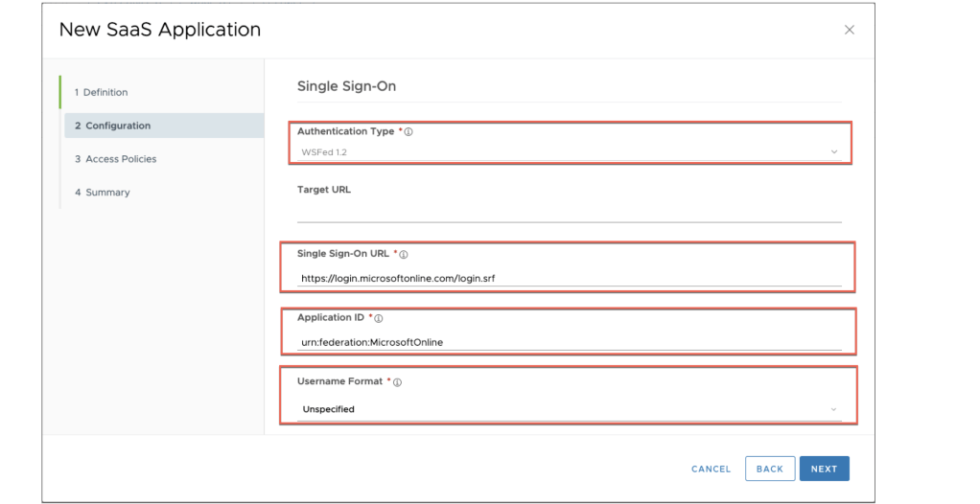Click into the Single Sign-On URL field
The image size is (980, 504).
569,278
